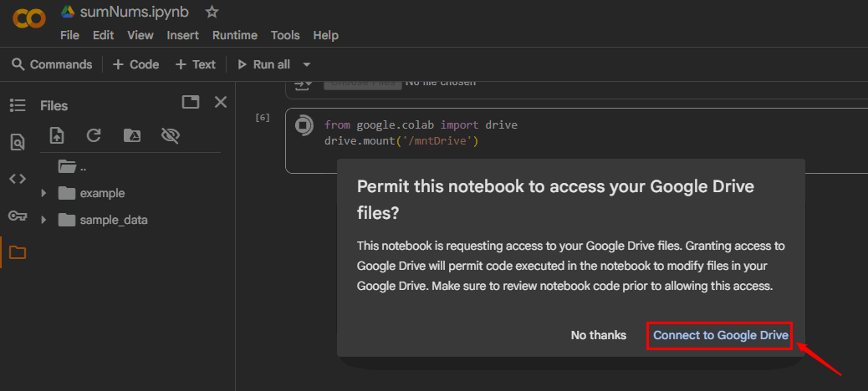Open the Run all dropdown arrow
This screenshot has width=868, height=391.
[307, 64]
